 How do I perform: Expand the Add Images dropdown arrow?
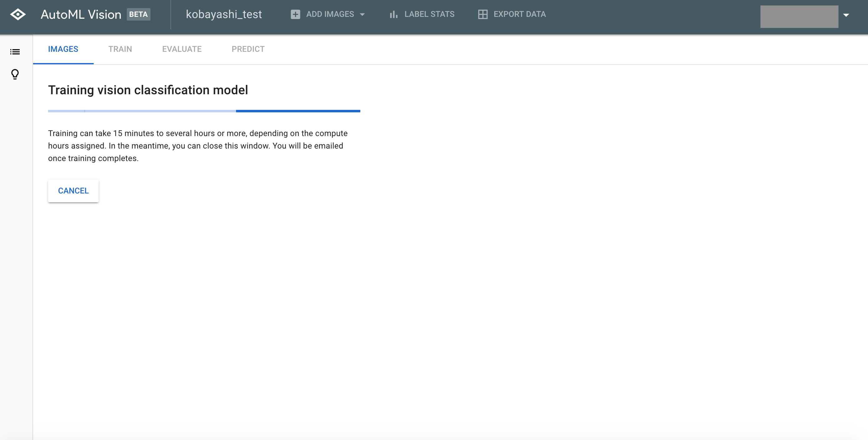point(362,14)
